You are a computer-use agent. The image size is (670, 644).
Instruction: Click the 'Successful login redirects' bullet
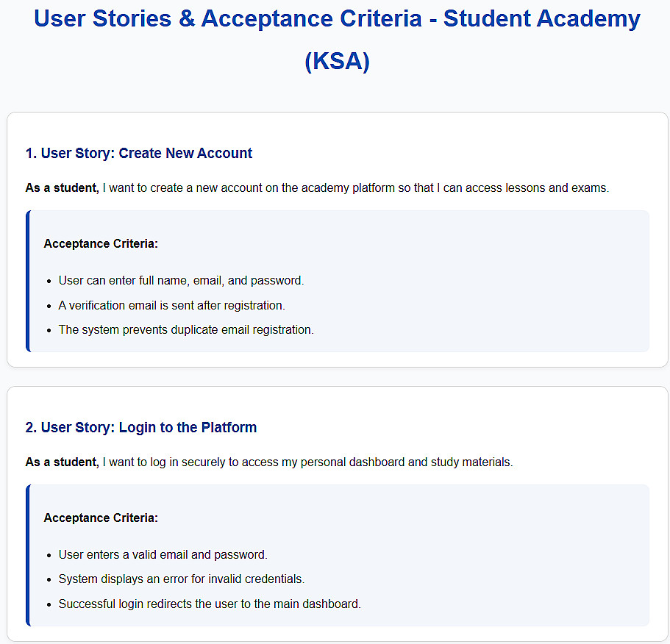coord(210,604)
